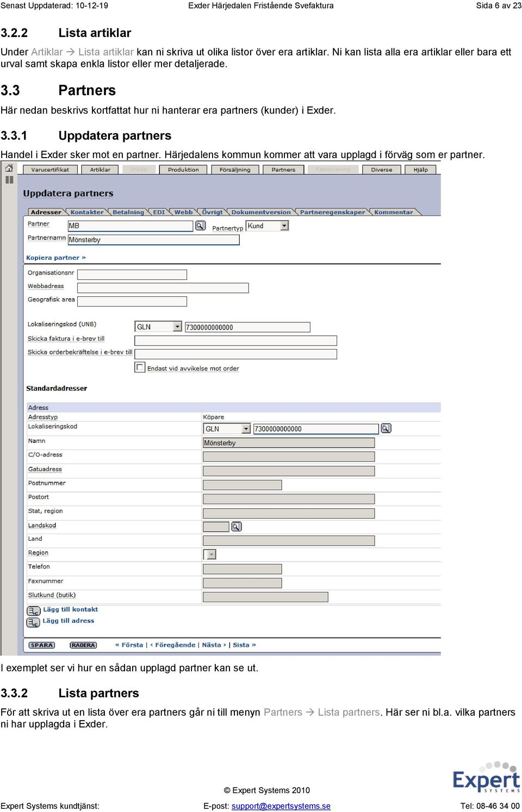Click the Faxnummer field
This screenshot has width=522, height=812.
(x=243, y=583)
